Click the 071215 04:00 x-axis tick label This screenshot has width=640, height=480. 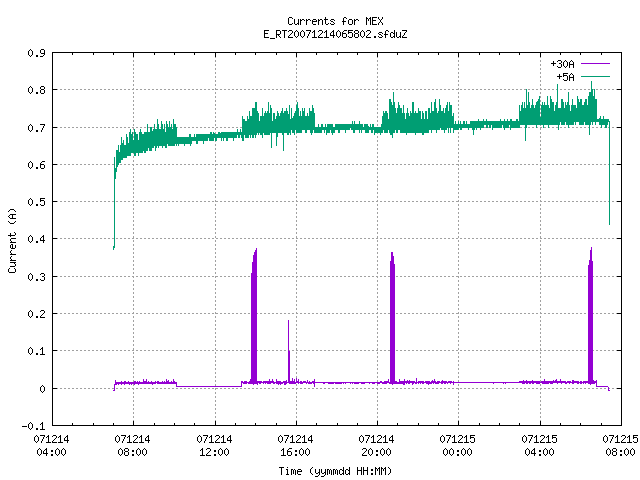tap(540, 446)
